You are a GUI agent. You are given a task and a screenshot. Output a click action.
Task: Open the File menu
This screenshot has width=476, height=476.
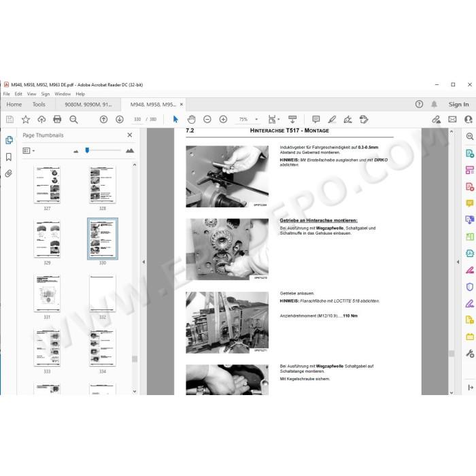point(6,94)
